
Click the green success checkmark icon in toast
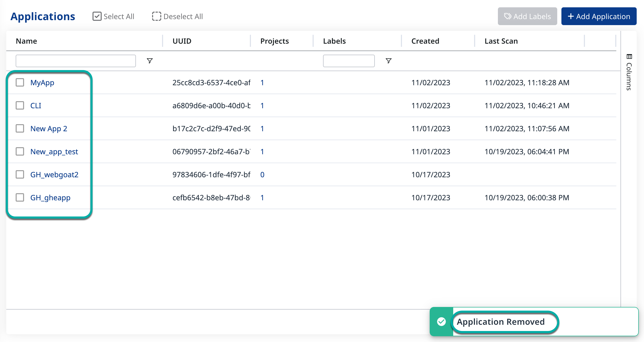click(x=441, y=322)
